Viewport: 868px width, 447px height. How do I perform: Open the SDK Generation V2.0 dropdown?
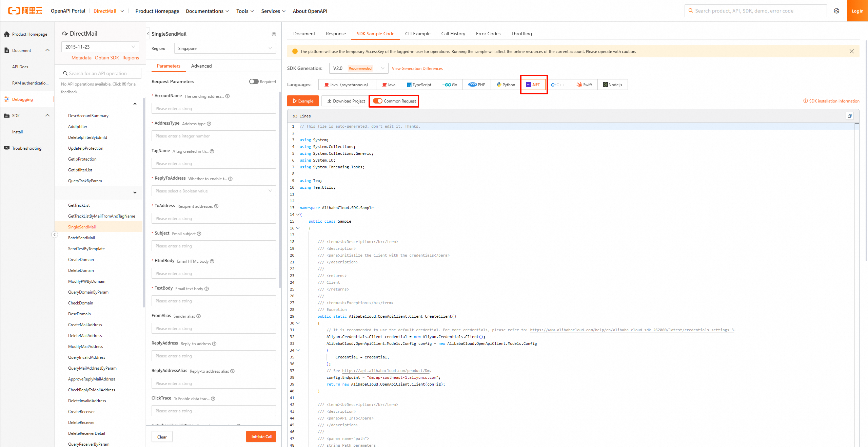tap(358, 68)
